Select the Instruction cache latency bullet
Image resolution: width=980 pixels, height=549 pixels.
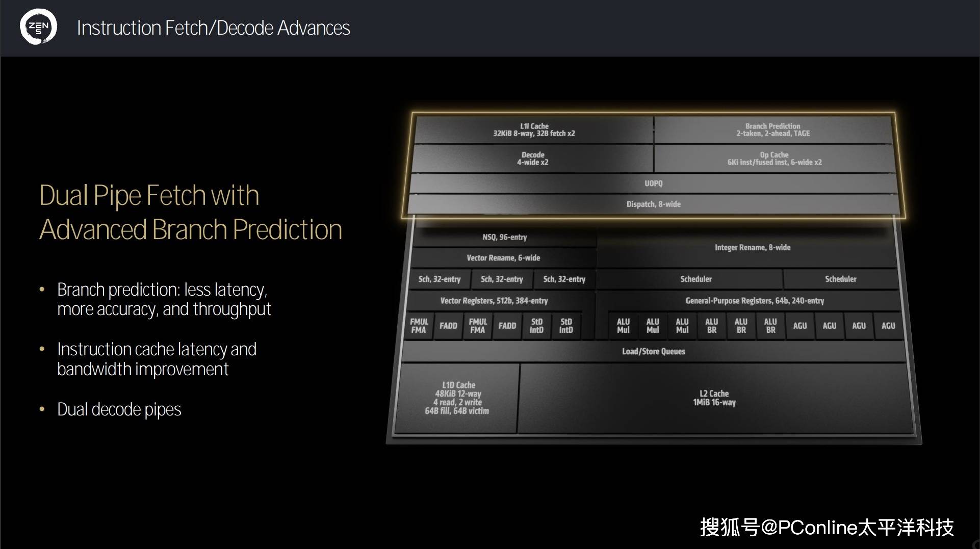pos(157,359)
